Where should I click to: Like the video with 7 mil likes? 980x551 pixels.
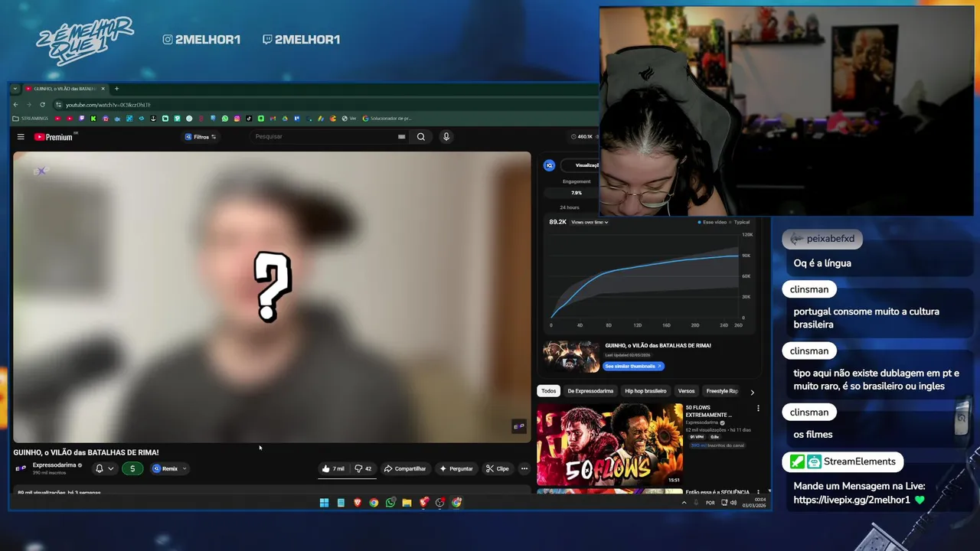click(x=333, y=468)
